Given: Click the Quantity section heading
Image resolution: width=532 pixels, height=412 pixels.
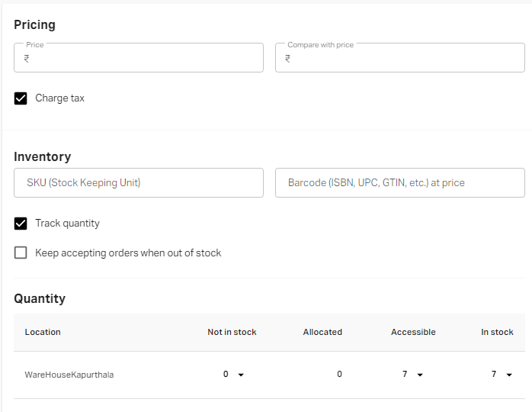Looking at the screenshot, I should 40,298.
